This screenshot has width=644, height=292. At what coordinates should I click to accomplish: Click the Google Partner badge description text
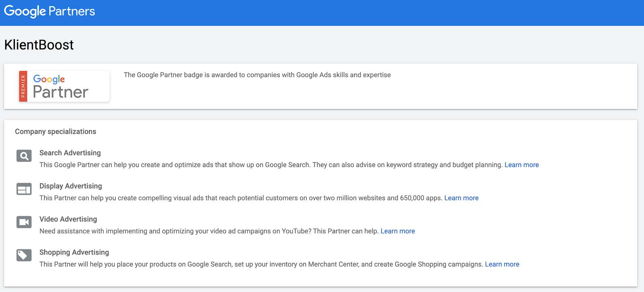257,75
